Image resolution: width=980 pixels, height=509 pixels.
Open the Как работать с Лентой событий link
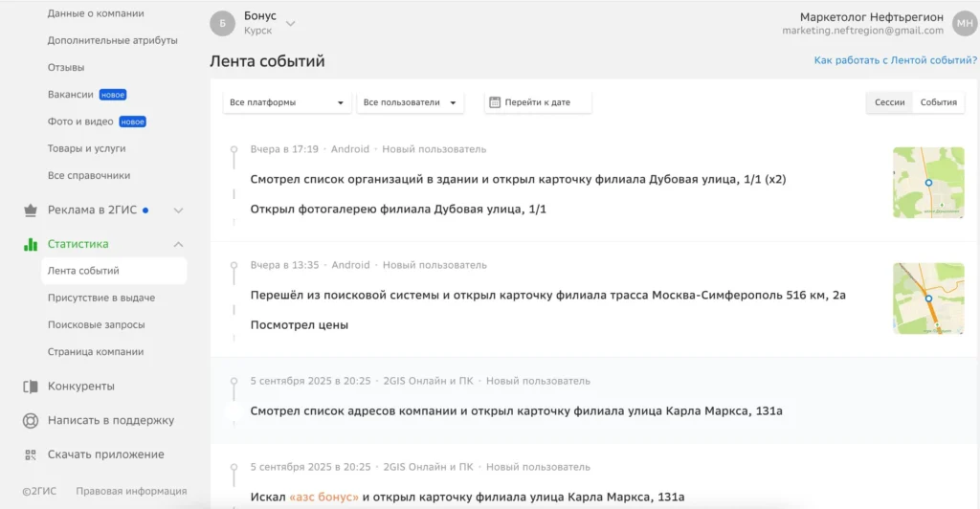(895, 60)
